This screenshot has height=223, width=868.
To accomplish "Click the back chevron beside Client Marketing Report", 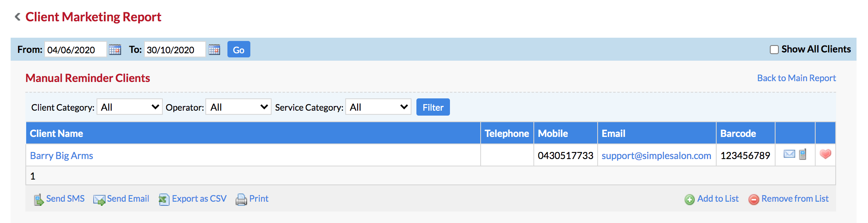I will pyautogui.click(x=18, y=17).
